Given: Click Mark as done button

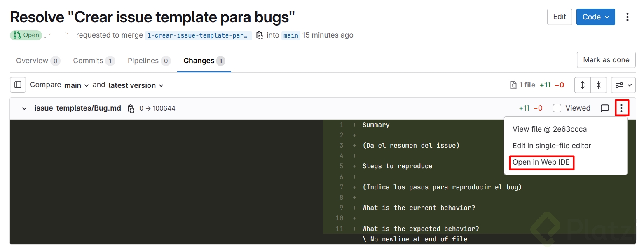Looking at the screenshot, I should [606, 60].
